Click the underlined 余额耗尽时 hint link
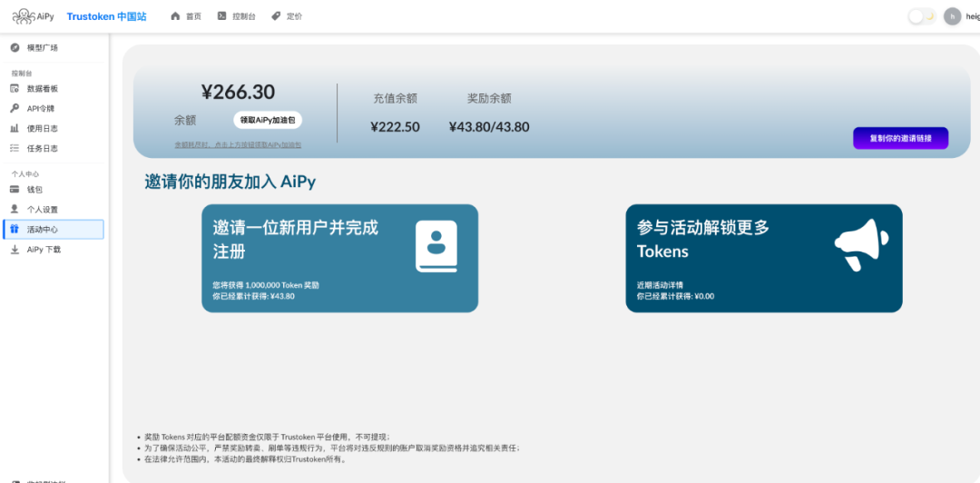 (x=238, y=144)
